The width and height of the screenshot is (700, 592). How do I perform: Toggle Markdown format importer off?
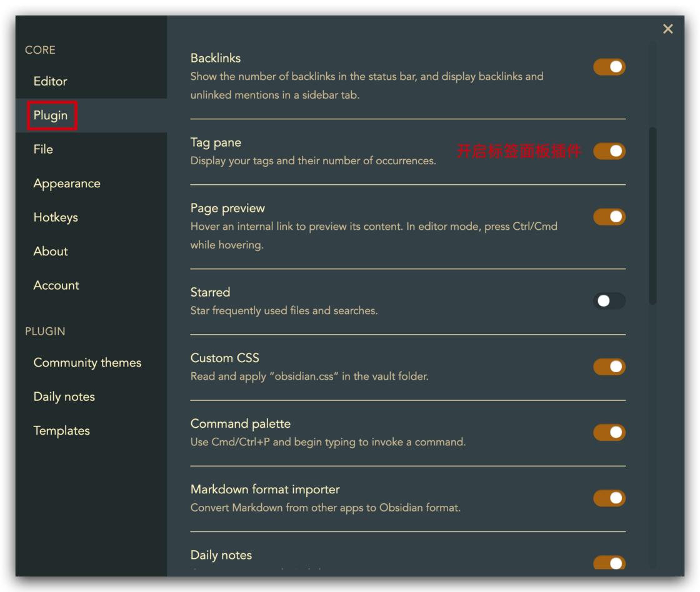click(609, 498)
